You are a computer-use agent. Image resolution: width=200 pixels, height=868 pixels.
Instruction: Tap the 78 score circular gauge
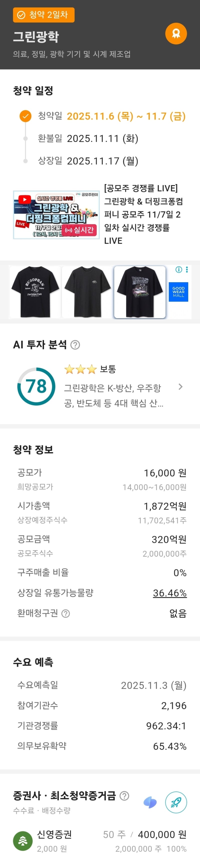click(36, 386)
